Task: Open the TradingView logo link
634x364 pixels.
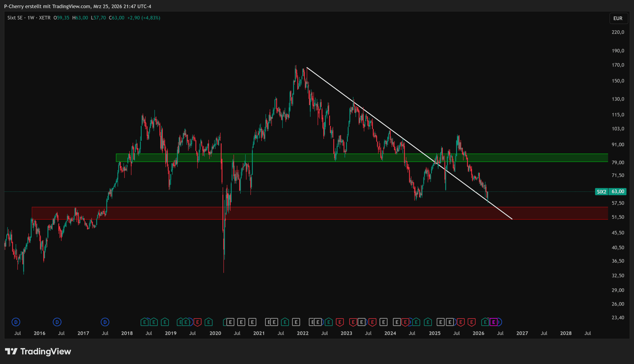Action: 38,351
